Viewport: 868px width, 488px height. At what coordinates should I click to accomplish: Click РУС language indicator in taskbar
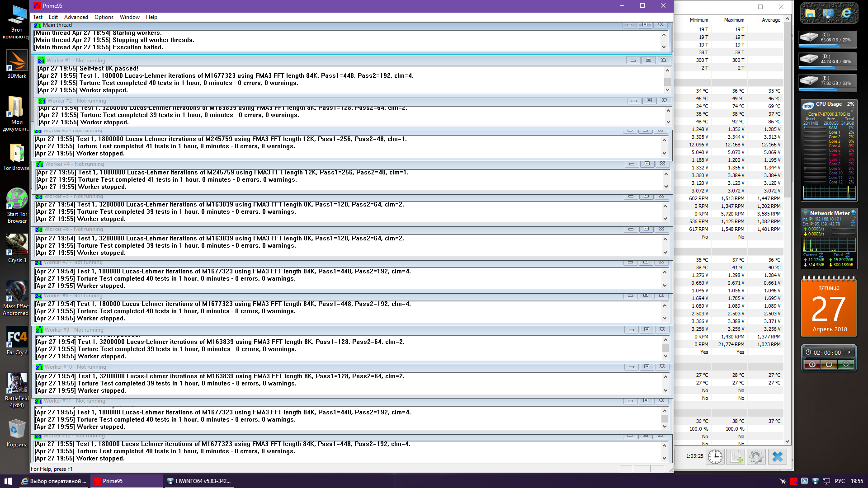coord(840,481)
